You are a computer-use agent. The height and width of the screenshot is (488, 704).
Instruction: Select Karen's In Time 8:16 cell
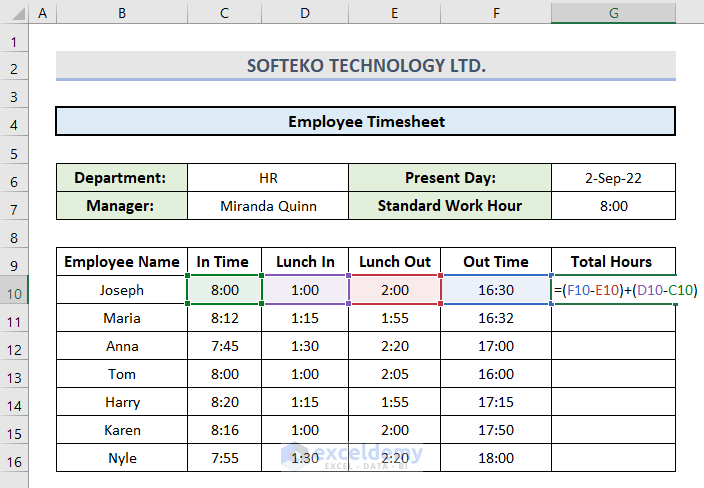point(224,430)
